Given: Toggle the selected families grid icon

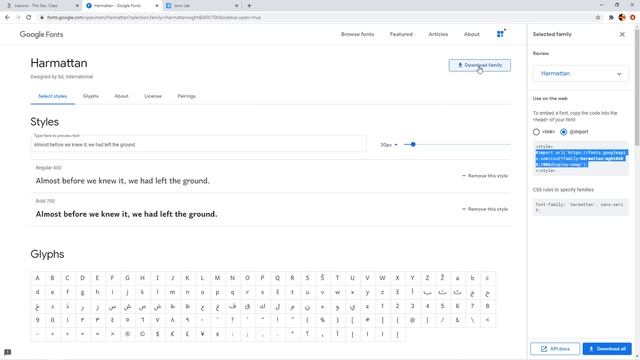Looking at the screenshot, I should (x=501, y=33).
